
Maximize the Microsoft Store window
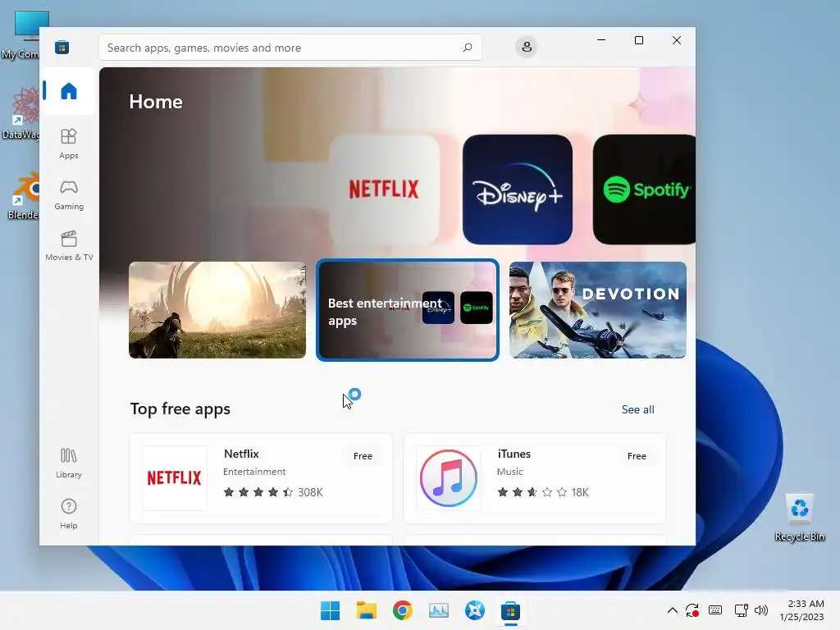click(638, 40)
